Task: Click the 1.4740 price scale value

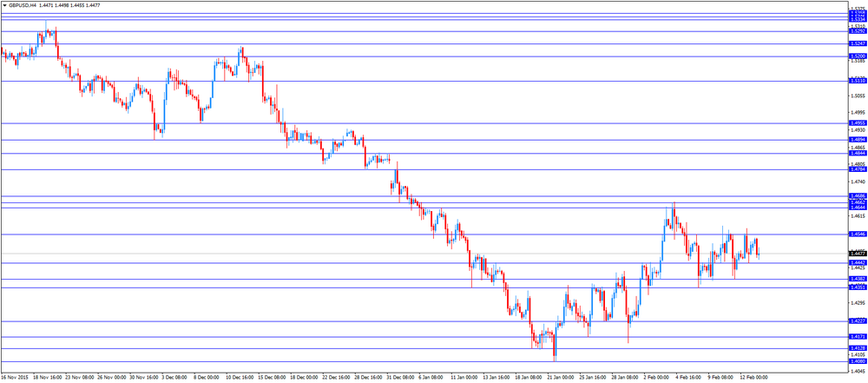Action: 857,182
